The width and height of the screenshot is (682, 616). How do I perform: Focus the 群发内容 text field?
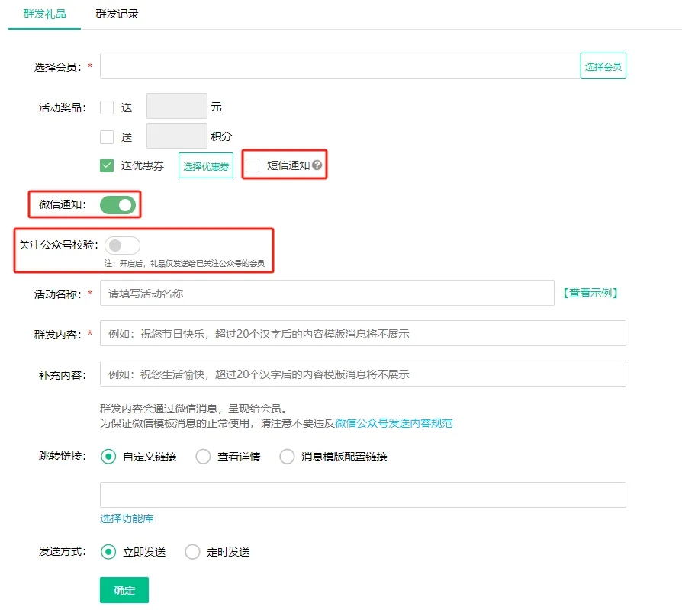click(362, 334)
